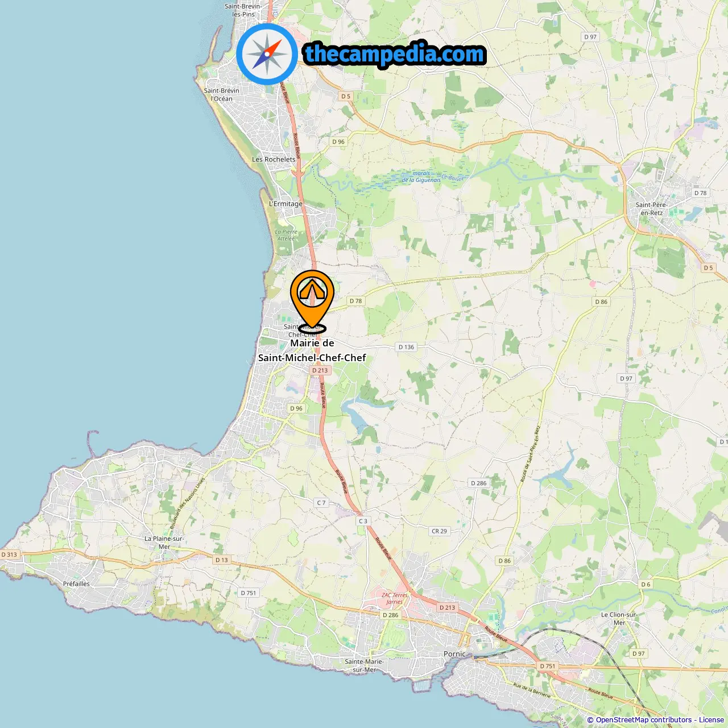Click the CR 29 road shield
Image resolution: width=728 pixels, height=728 pixels.
pos(439,531)
